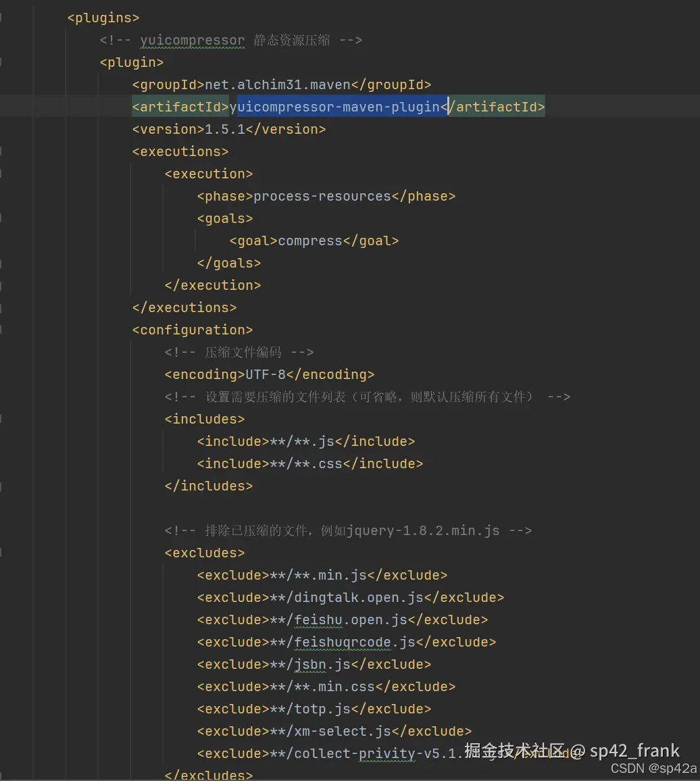Click the exclude line **/**.min.css

coord(326,687)
